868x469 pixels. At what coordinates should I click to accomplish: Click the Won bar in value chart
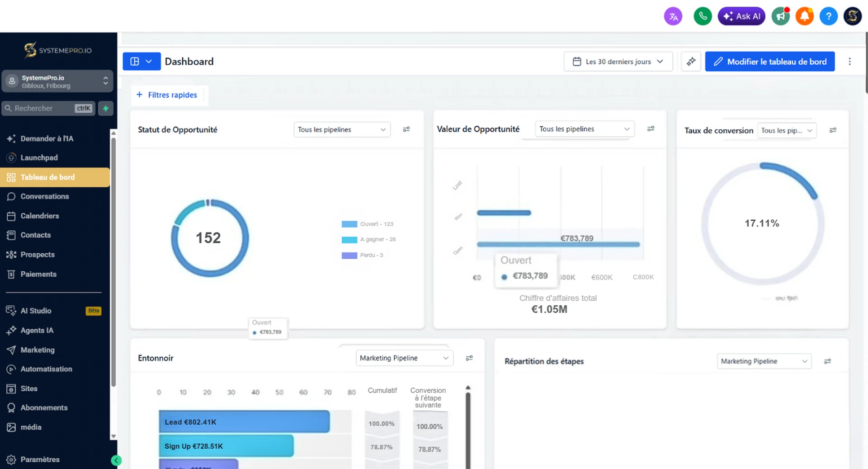pos(504,213)
